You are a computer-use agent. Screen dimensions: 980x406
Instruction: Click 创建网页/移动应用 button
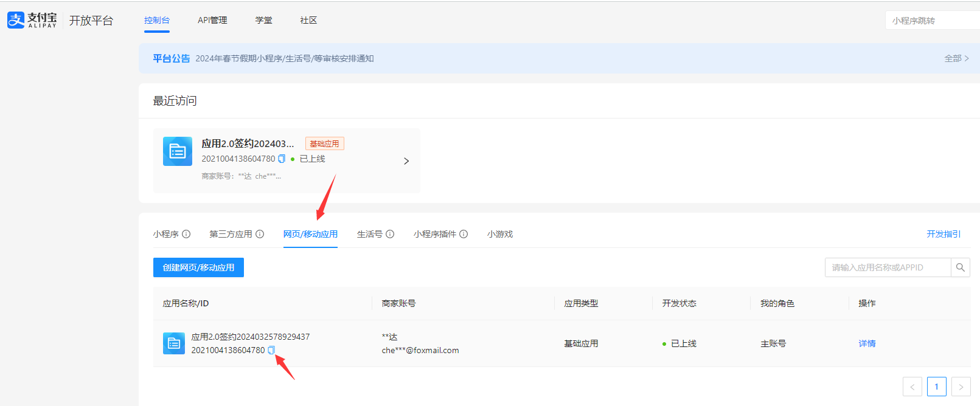(x=198, y=267)
